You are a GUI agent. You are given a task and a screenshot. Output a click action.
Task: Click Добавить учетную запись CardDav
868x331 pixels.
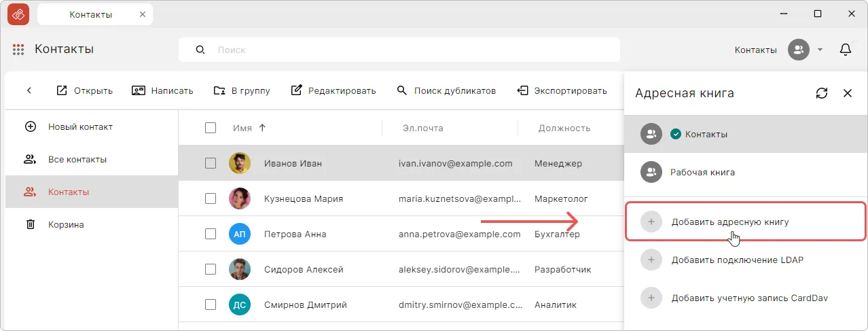(749, 298)
